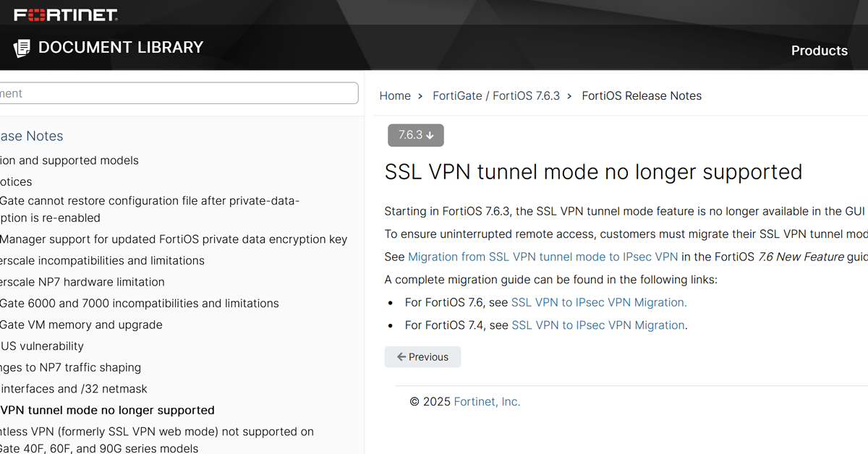Viewport: 868px width, 454px height.
Task: Click the Previous button
Action: point(422,357)
